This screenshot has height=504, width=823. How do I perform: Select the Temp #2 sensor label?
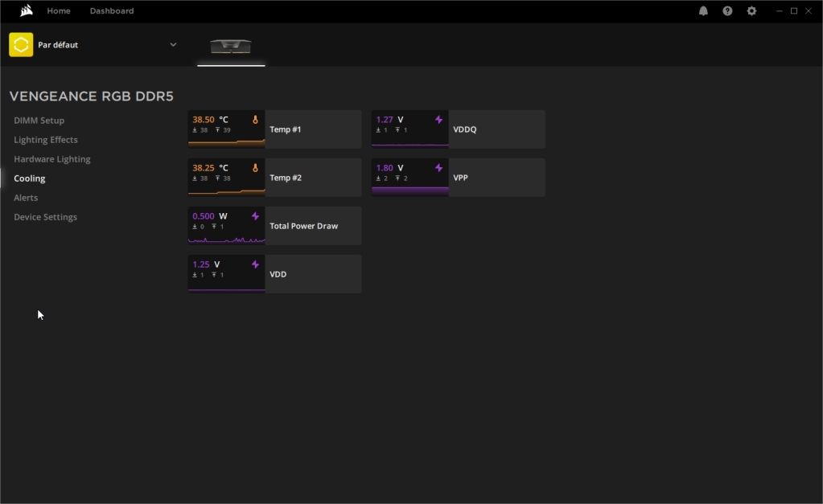[x=286, y=178]
